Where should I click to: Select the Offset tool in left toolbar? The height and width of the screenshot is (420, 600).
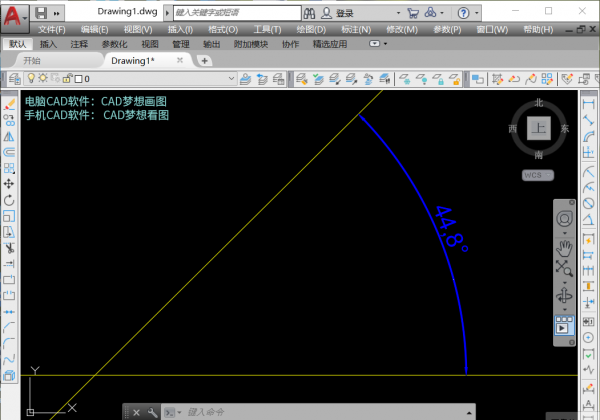click(x=9, y=152)
